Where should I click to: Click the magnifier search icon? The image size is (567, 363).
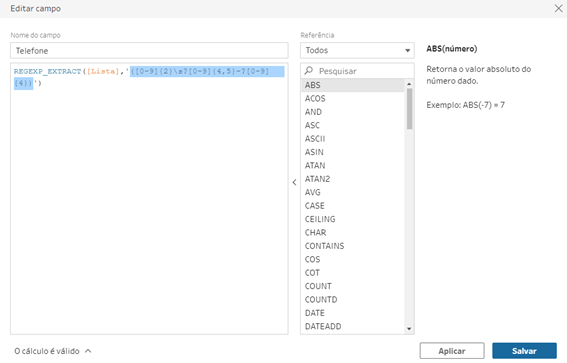click(309, 71)
